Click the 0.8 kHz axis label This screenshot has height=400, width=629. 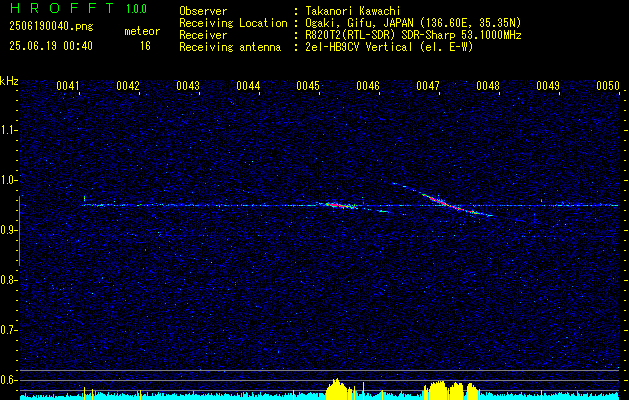(8, 280)
